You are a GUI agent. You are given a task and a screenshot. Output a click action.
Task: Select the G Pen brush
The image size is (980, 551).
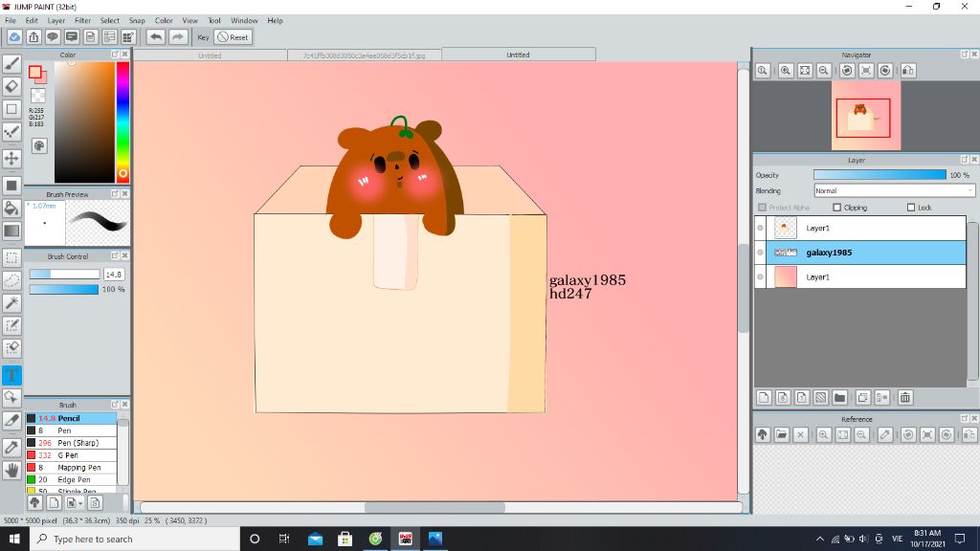click(71, 455)
